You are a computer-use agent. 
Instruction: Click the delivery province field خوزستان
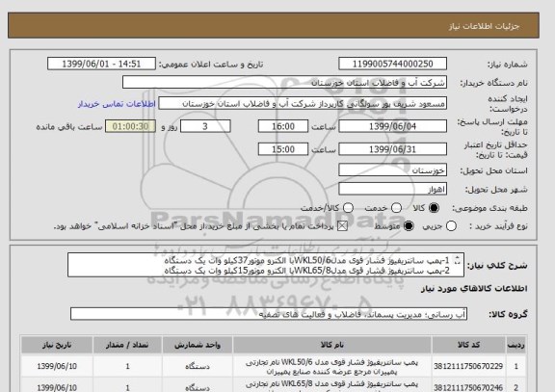[392, 170]
